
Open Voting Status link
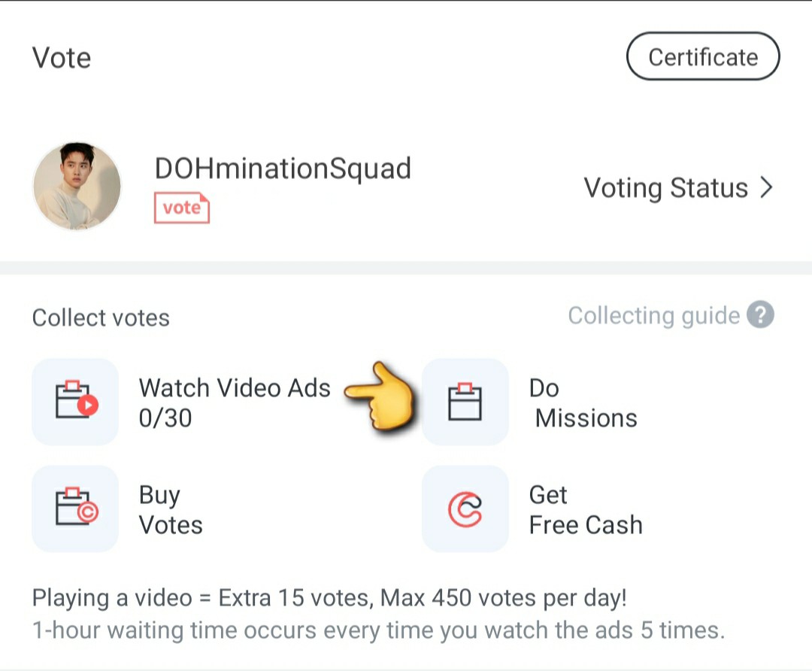pyautogui.click(x=678, y=187)
